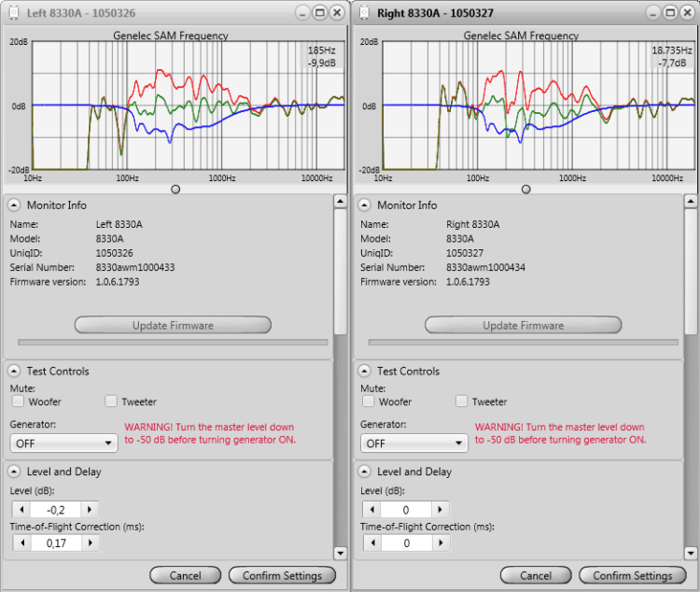This screenshot has height=592, width=700.
Task: Click the 18.735Hz readout on Right graph
Action: pyautogui.click(x=672, y=50)
